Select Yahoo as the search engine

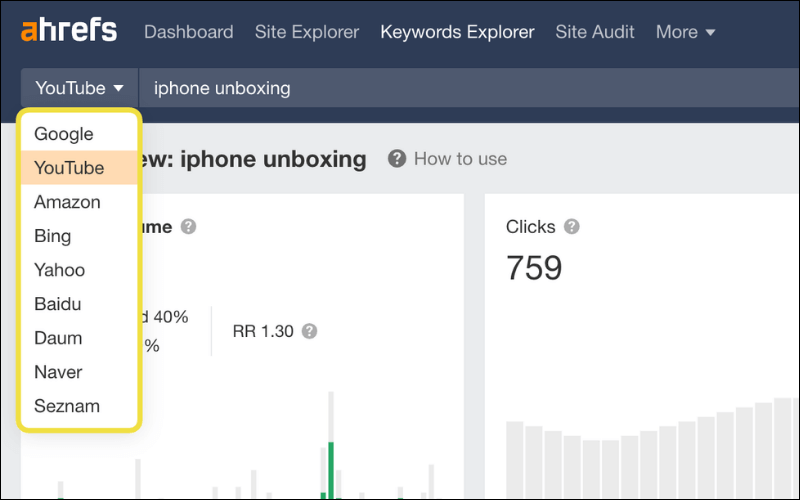point(60,270)
